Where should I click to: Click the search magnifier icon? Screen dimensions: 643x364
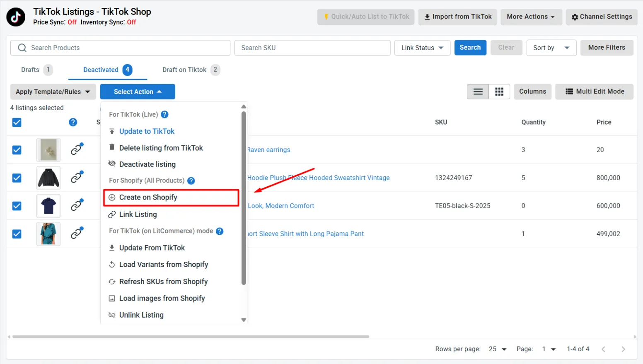pyautogui.click(x=22, y=48)
